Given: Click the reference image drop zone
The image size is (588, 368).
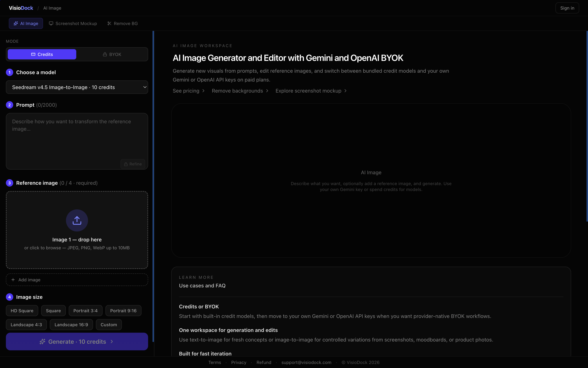Looking at the screenshot, I should click(77, 230).
